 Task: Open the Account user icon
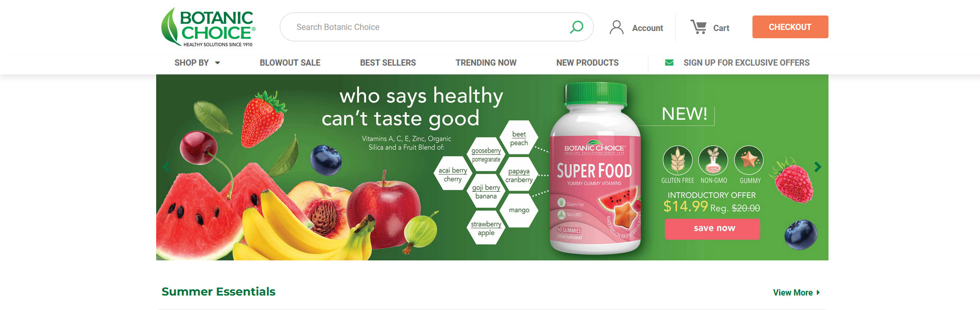click(x=616, y=27)
